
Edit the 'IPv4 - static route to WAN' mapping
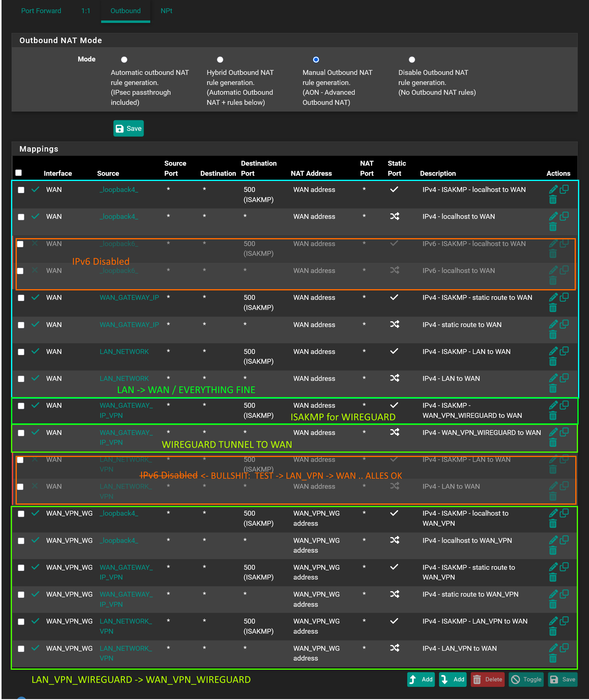click(x=553, y=324)
